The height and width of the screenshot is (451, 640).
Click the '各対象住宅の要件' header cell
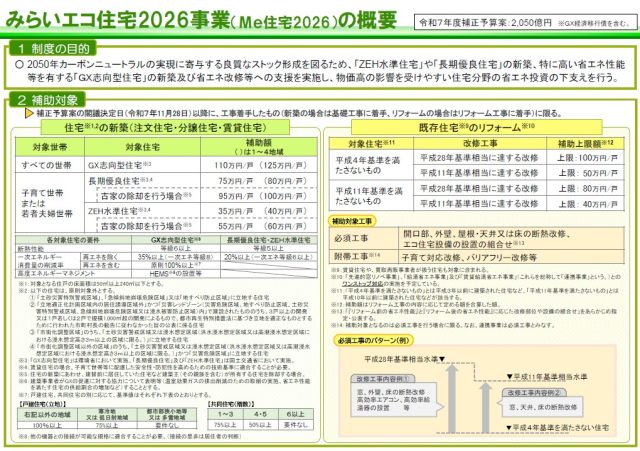(x=73, y=240)
